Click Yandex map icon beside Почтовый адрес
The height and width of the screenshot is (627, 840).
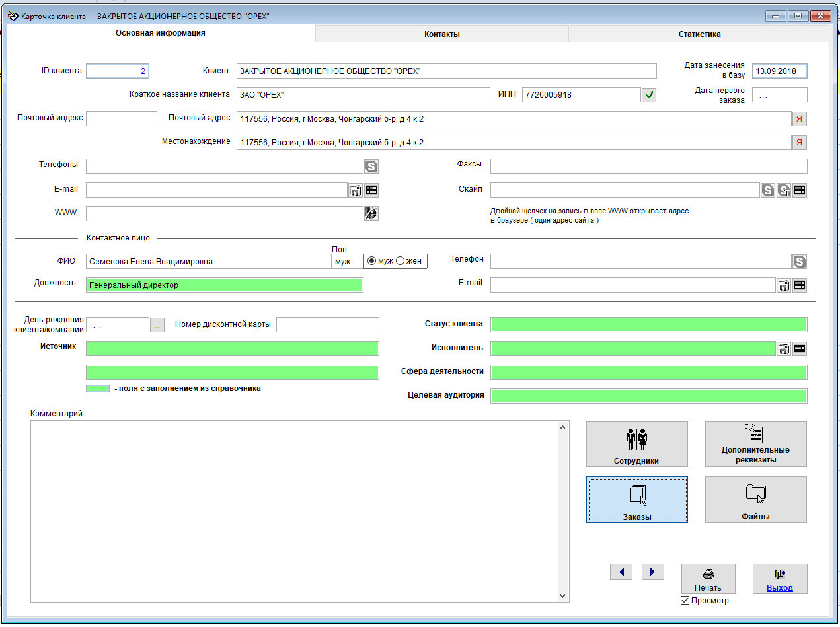click(799, 119)
